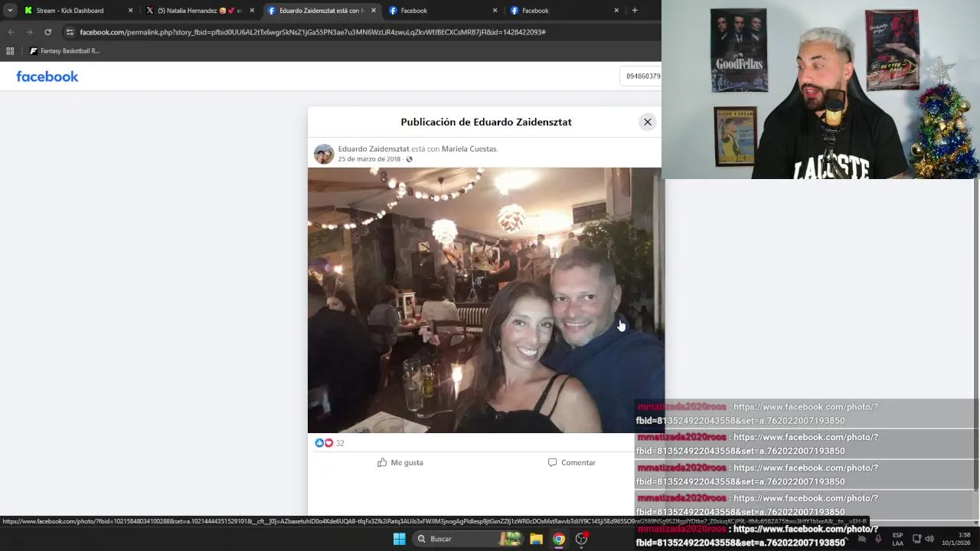980x551 pixels.
Task: Open first chat link from mmatizada2020roos
Action: click(x=757, y=414)
